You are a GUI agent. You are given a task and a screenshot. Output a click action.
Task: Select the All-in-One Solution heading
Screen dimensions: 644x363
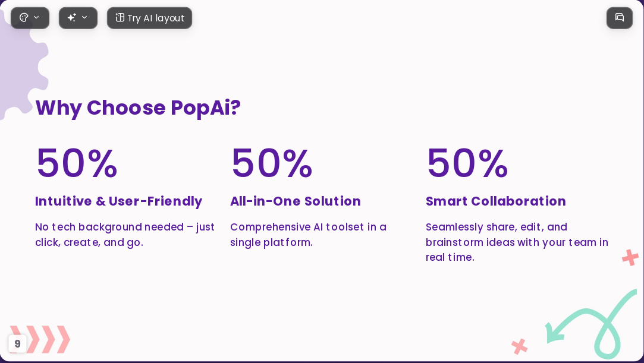(x=296, y=201)
